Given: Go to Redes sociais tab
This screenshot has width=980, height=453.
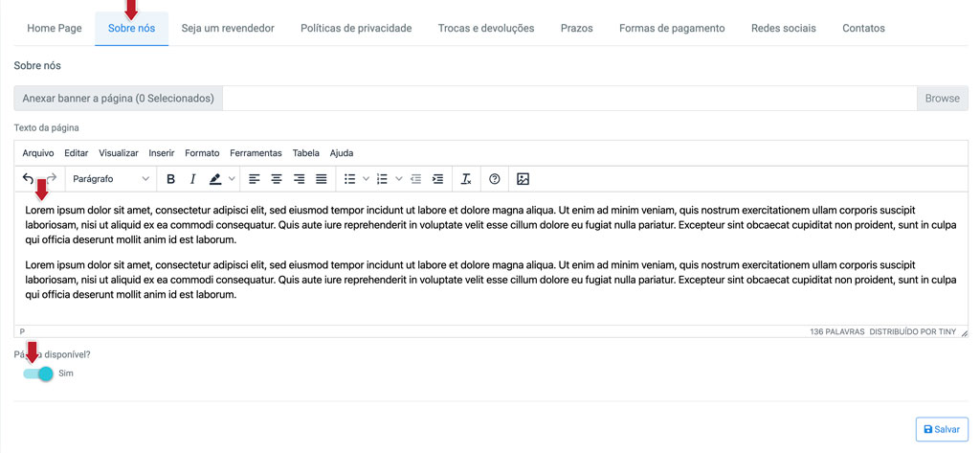Looking at the screenshot, I should tap(783, 28).
